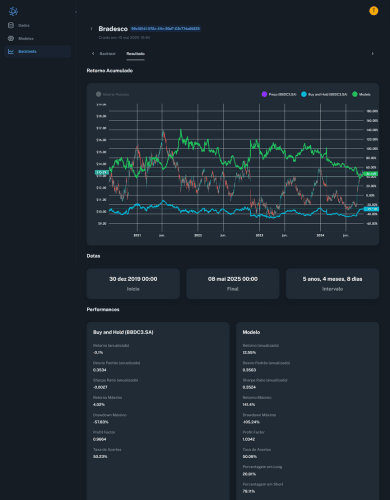
Task: Click the 'Porcentagem em Long' label
Action: pyautogui.click(x=262, y=467)
